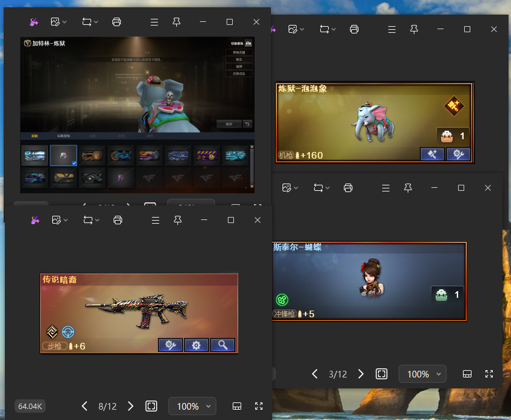Pin the rifle image viewer window on top
511x420 pixels.
point(177,219)
